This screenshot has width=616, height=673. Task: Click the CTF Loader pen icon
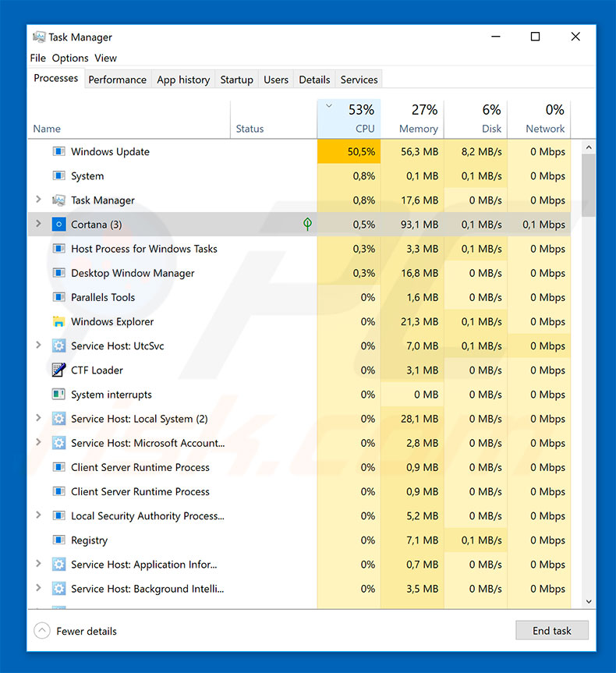pos(58,370)
